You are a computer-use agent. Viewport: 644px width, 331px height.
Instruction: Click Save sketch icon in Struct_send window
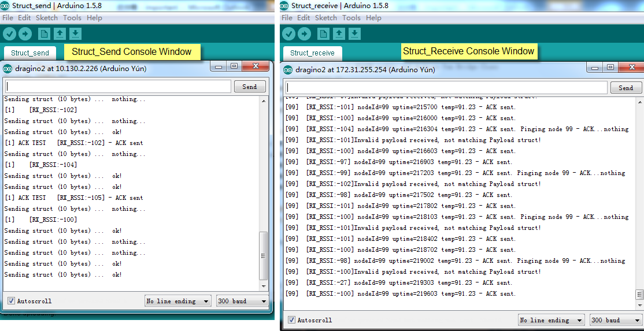pyautogui.click(x=76, y=34)
